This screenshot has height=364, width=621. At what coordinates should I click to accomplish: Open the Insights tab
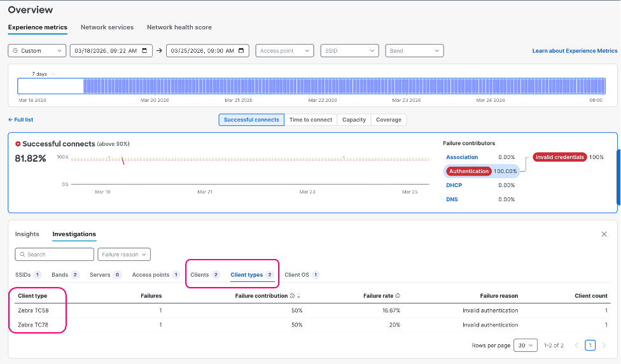(27, 234)
